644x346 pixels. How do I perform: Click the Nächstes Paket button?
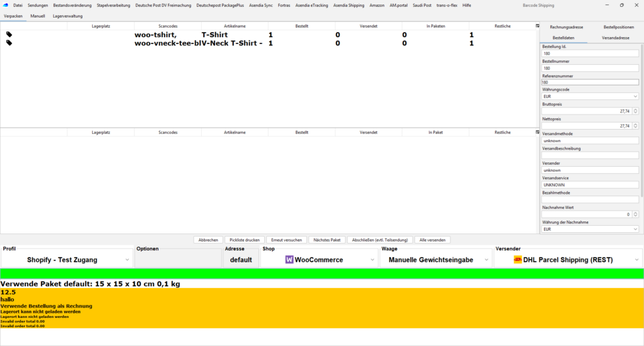(327, 240)
